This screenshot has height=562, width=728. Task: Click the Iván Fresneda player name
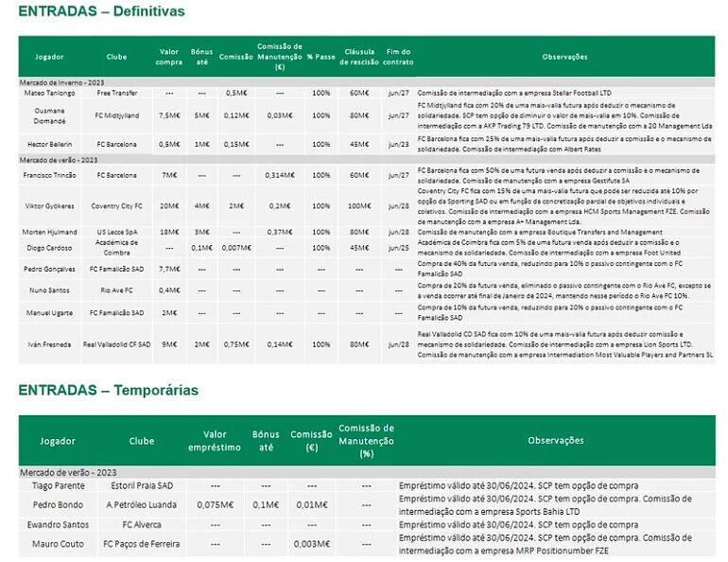point(49,345)
